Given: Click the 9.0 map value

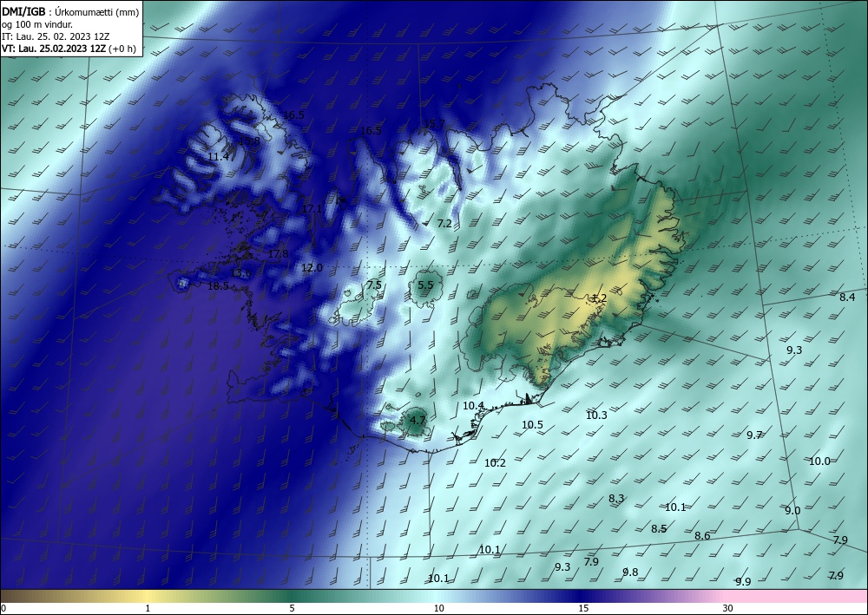Looking at the screenshot, I should pos(792,511).
